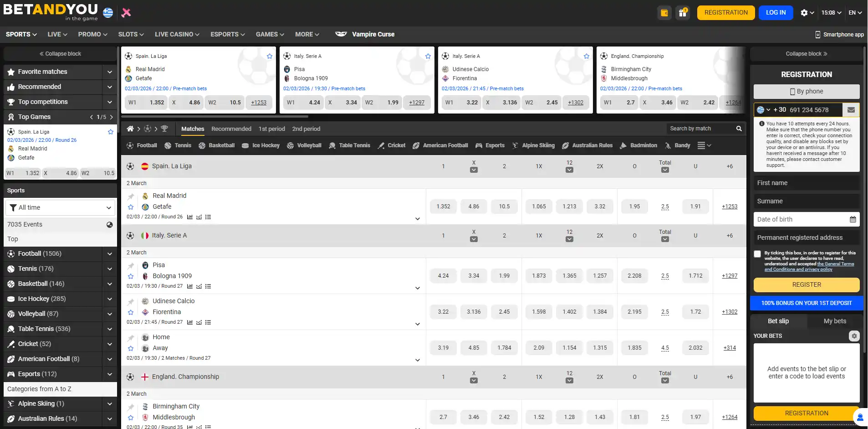
Task: Favorite Real Madrid match in Top Games
Action: 111,132
